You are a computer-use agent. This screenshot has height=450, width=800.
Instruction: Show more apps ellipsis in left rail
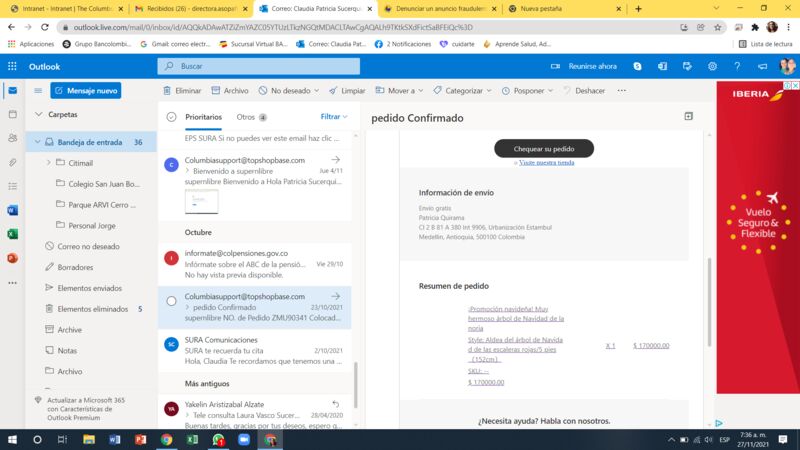click(13, 283)
